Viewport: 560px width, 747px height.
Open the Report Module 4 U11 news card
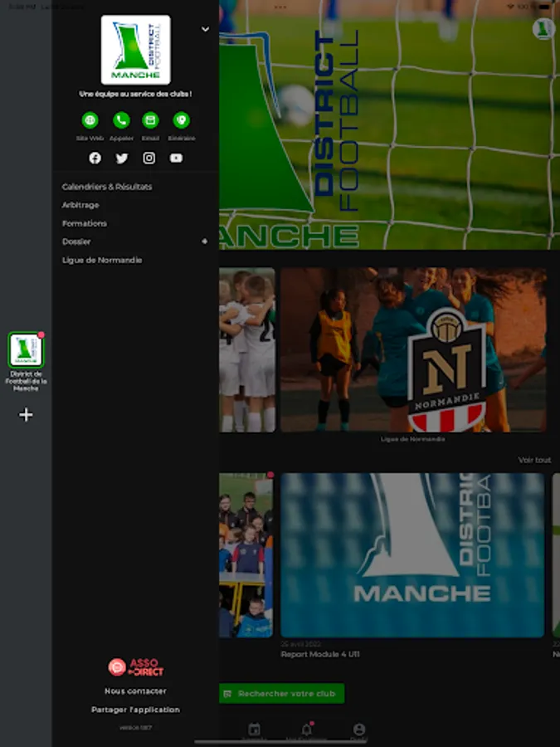[411, 555]
